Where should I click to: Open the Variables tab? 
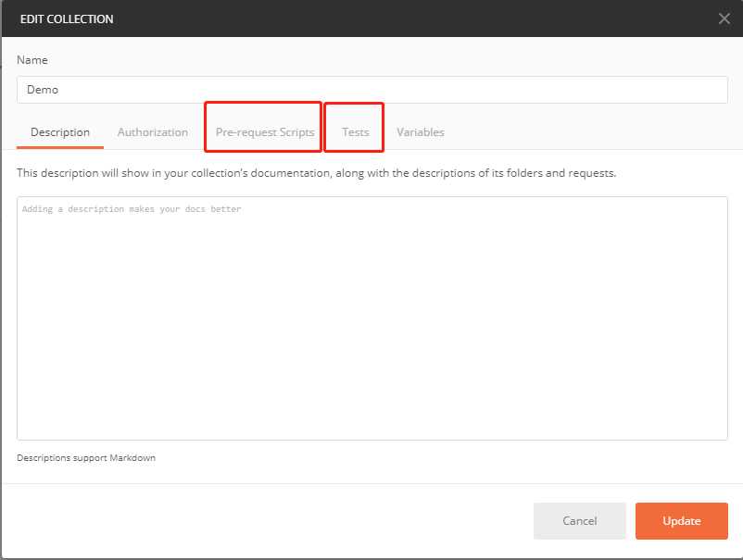(x=421, y=132)
